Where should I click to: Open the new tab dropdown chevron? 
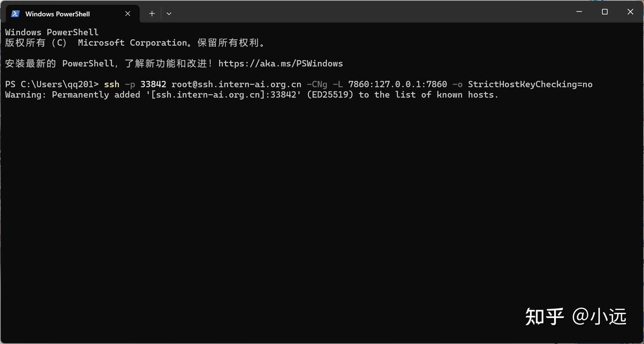(169, 13)
